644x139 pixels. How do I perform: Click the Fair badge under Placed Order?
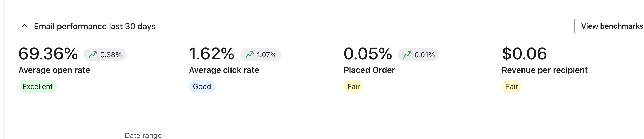pos(354,86)
